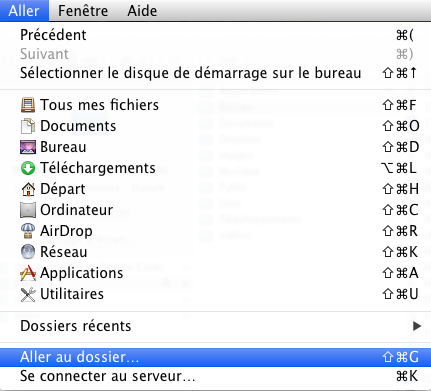The height and width of the screenshot is (391, 431).
Task: Open the Aller menu in the menu bar
Action: pos(24,11)
